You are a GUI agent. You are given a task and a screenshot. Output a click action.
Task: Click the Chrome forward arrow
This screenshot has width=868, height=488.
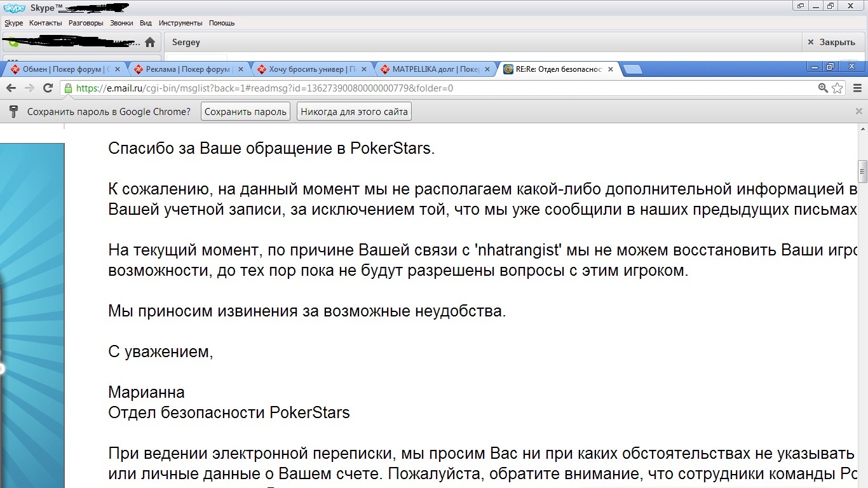click(x=29, y=88)
